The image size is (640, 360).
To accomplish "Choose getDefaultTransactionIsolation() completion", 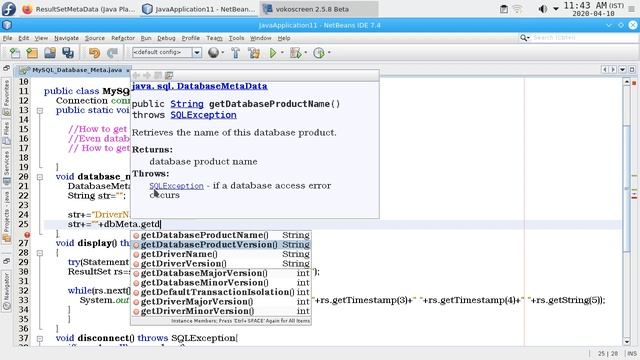I will pos(221,292).
